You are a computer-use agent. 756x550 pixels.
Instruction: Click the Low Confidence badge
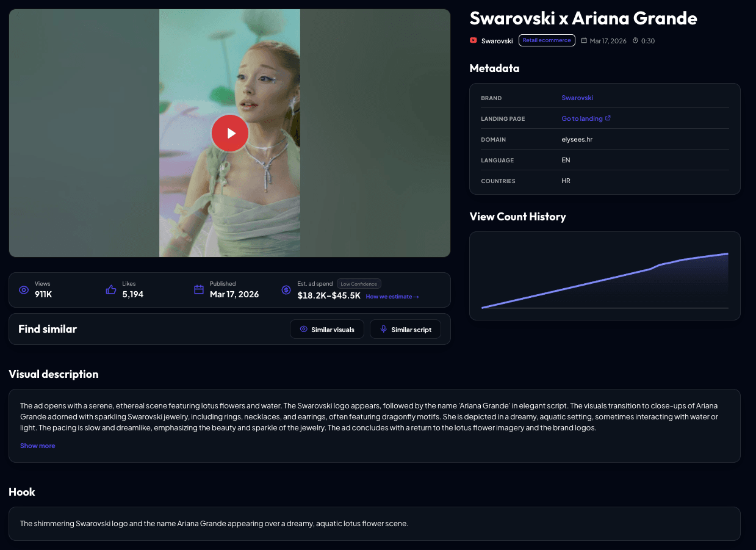coord(359,284)
